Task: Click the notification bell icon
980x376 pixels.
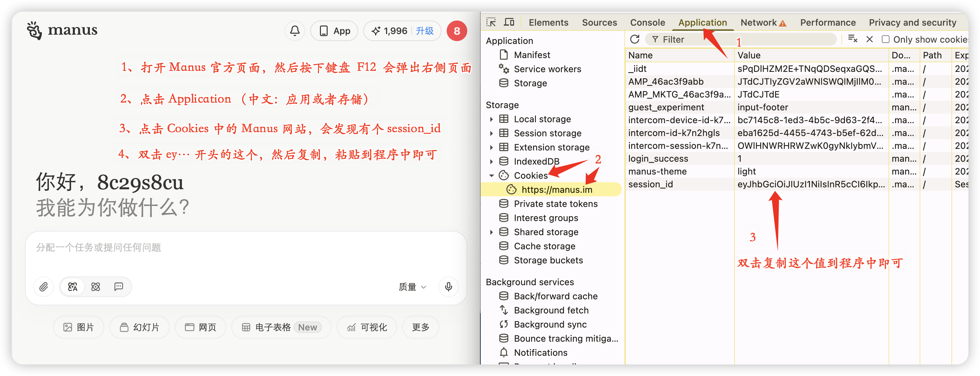Action: tap(295, 31)
